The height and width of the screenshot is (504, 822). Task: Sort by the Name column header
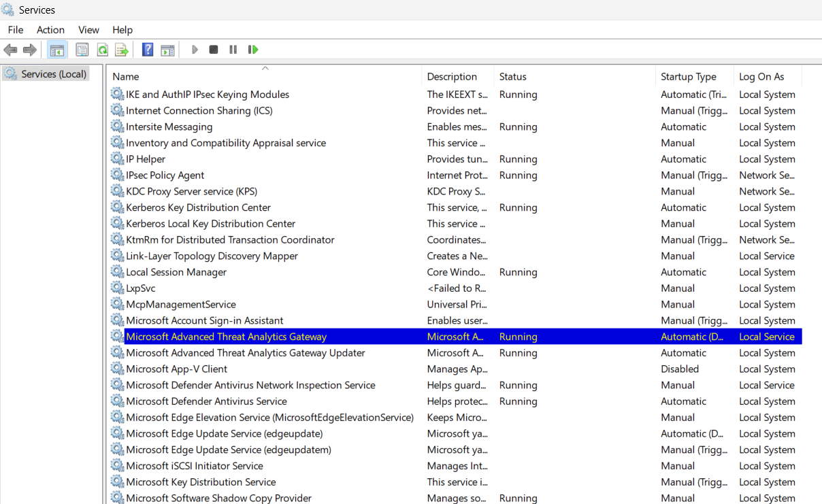pyautogui.click(x=265, y=76)
